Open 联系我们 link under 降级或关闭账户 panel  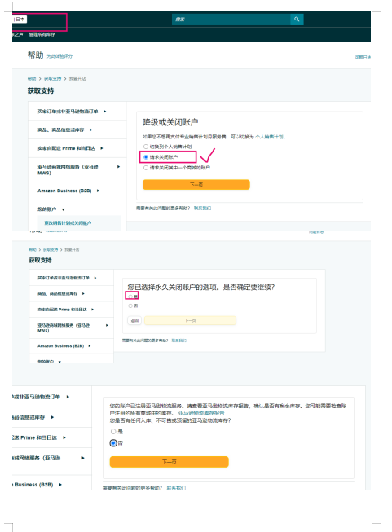click(202, 208)
